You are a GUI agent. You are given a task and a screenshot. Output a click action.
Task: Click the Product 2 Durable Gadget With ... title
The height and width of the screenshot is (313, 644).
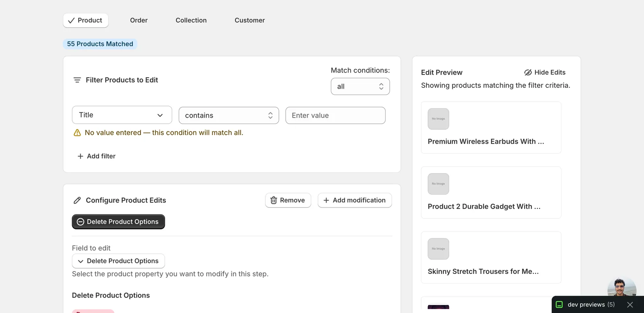coord(484,207)
